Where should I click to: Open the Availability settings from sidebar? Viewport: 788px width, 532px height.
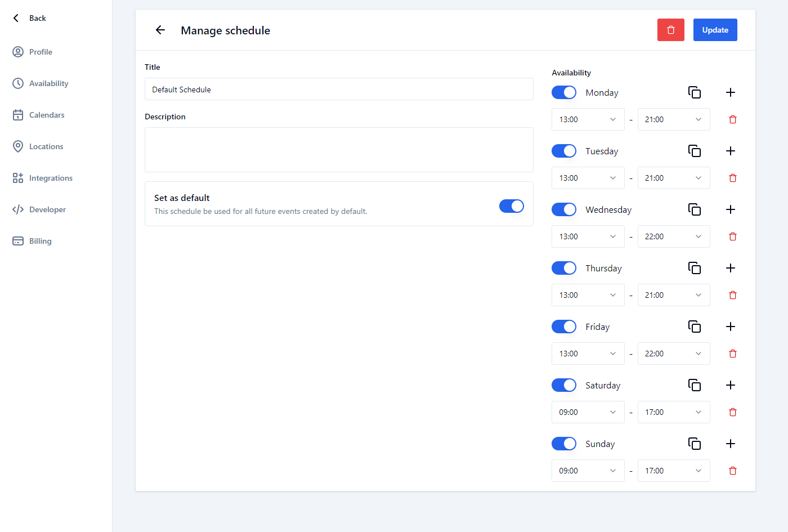[x=47, y=83]
